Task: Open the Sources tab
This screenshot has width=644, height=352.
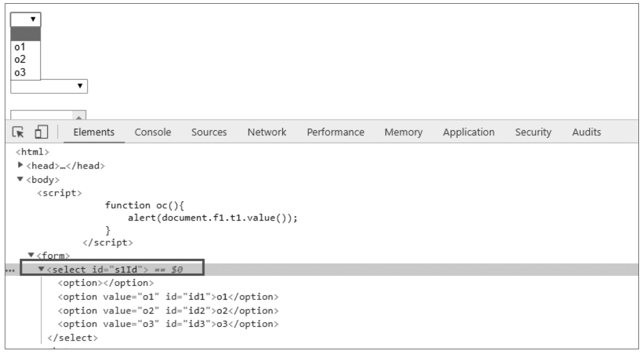Action: click(209, 132)
